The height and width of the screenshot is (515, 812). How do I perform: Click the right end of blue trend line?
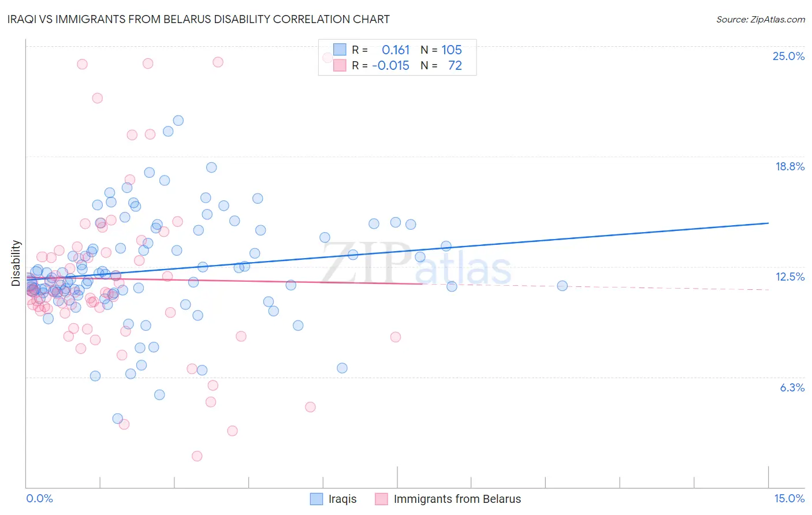pos(768,223)
